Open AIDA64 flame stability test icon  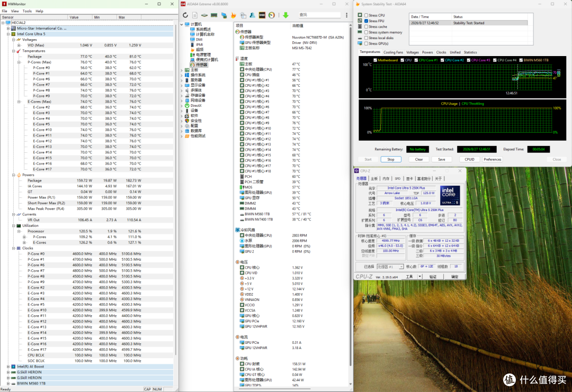coord(234,15)
